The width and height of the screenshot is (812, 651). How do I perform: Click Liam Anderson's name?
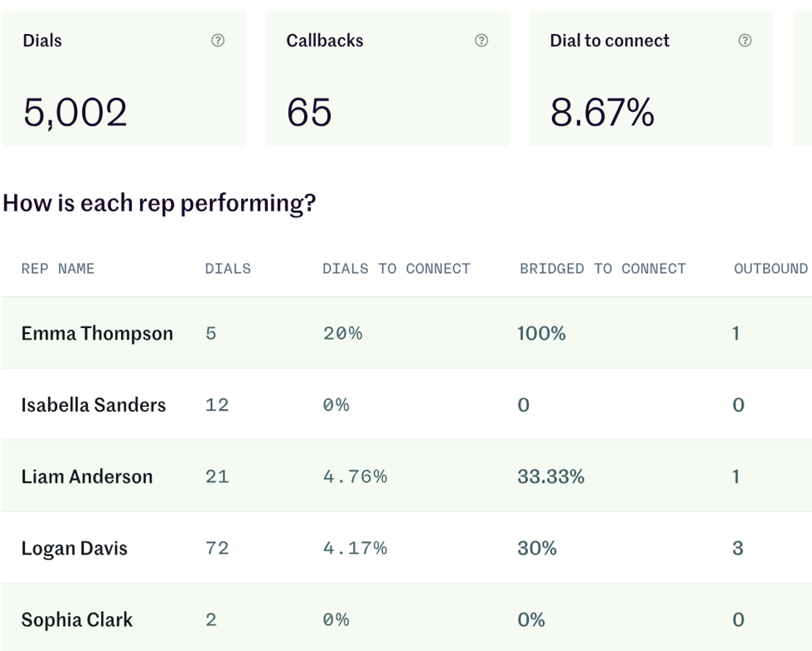[x=87, y=477]
